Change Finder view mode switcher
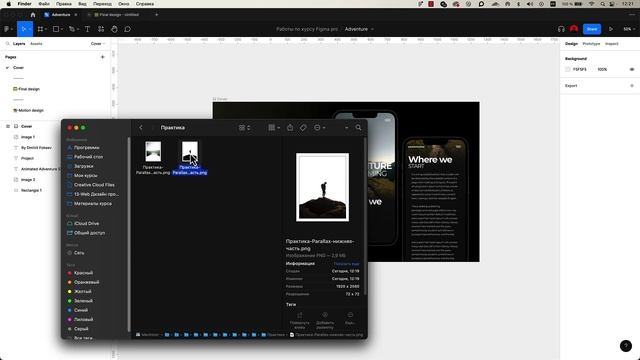 244,128
